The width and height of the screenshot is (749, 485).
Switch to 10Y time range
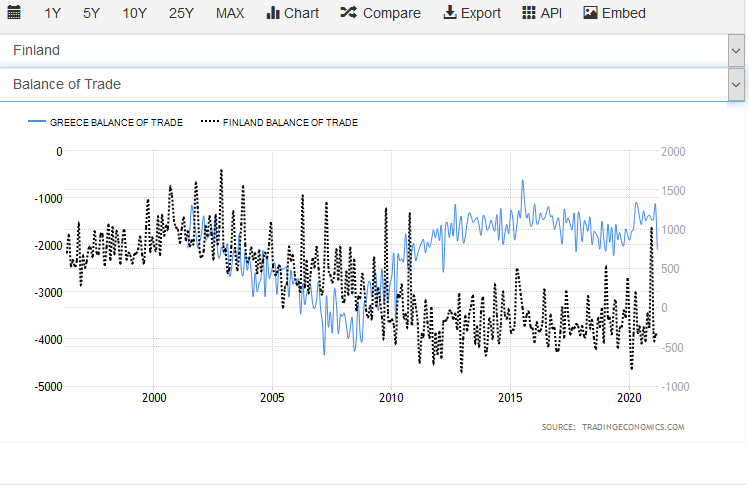[x=134, y=13]
